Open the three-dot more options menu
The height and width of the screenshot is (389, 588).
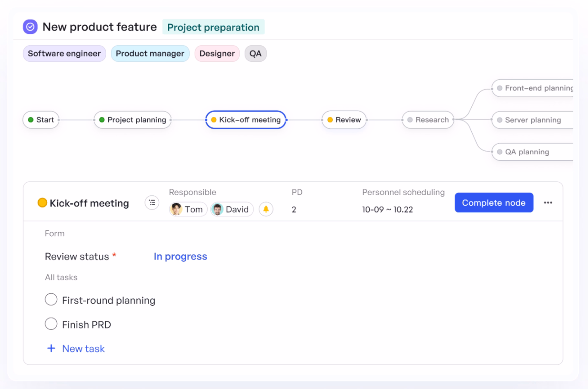tap(548, 203)
